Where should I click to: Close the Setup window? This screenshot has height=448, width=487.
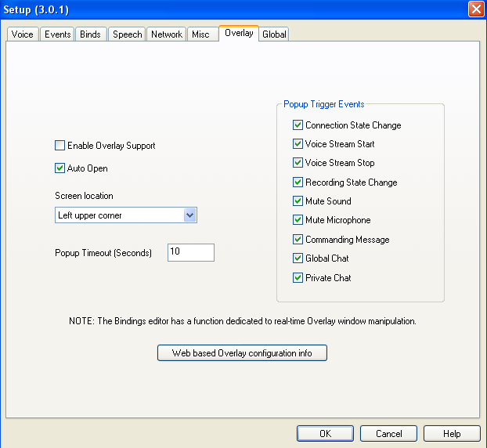(476, 9)
